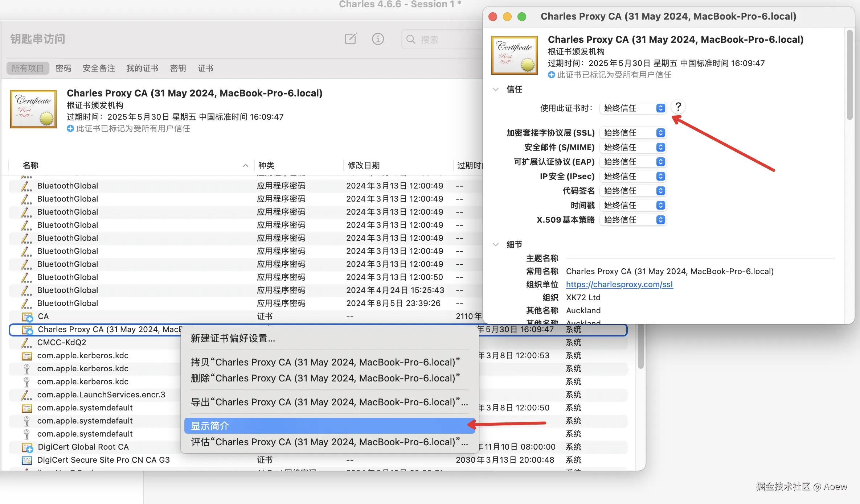
Task: Click the compose new item icon
Action: (351, 39)
